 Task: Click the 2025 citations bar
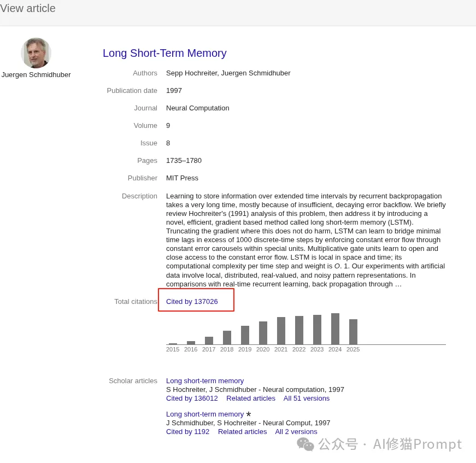tap(353, 331)
